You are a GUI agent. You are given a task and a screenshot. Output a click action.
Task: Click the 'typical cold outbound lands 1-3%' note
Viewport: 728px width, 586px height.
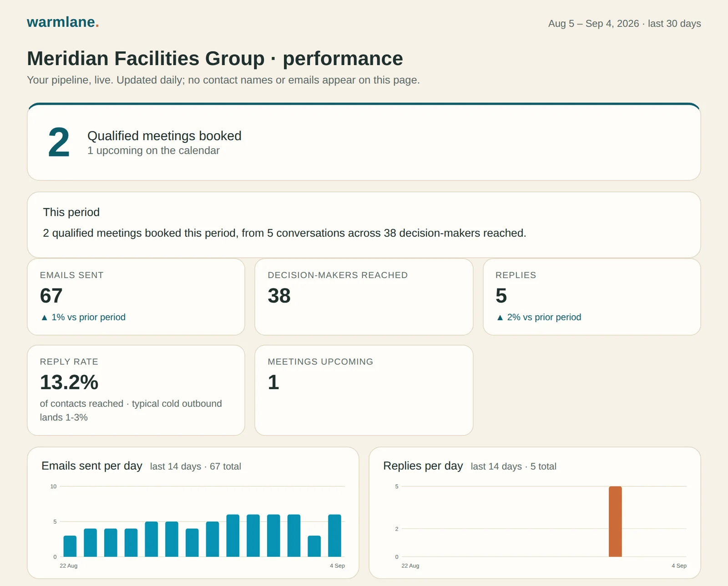tap(131, 410)
